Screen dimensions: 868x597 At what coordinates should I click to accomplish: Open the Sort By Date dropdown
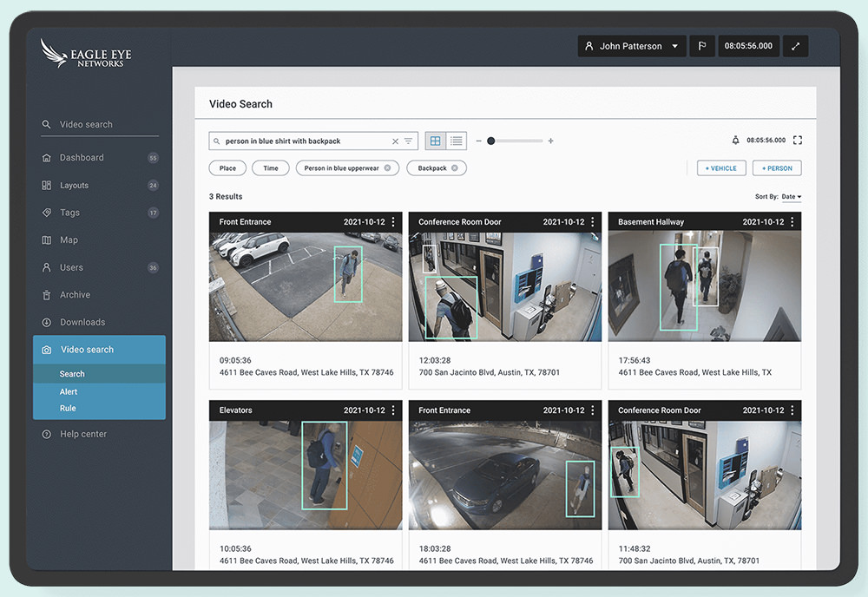tap(791, 197)
